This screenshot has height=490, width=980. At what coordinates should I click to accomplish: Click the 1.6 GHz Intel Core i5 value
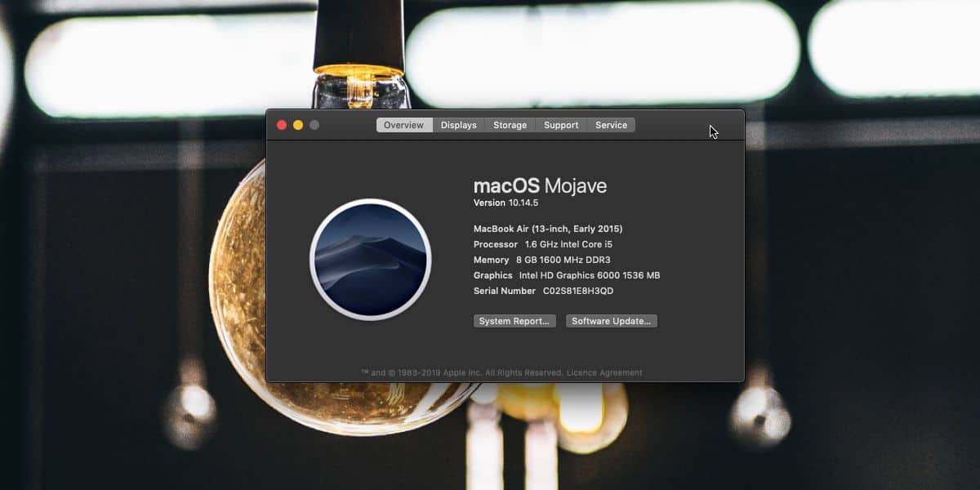coord(569,244)
